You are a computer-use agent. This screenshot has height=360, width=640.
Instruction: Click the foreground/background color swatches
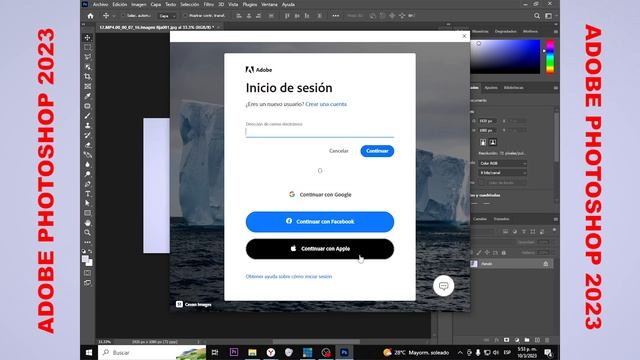(87, 260)
